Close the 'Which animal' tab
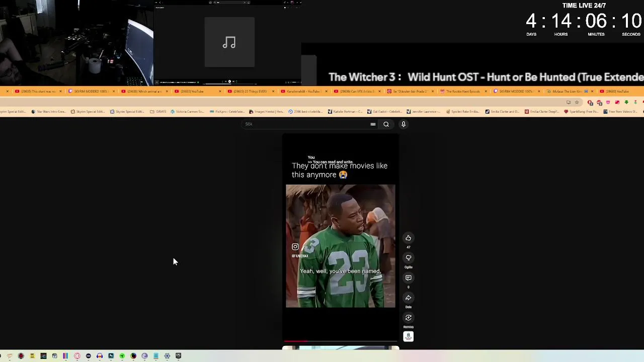 coord(167,92)
